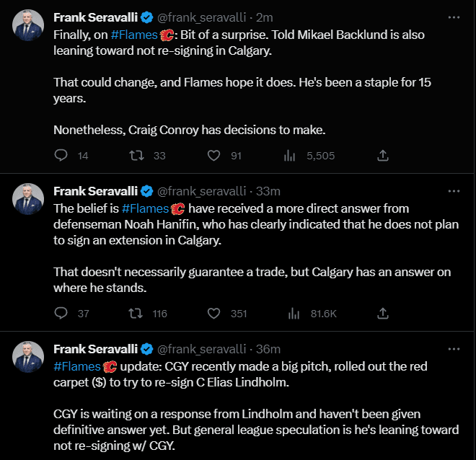The image size is (476, 460).
Task: Retweet the Noah Hanifin tweet
Action: point(135,313)
